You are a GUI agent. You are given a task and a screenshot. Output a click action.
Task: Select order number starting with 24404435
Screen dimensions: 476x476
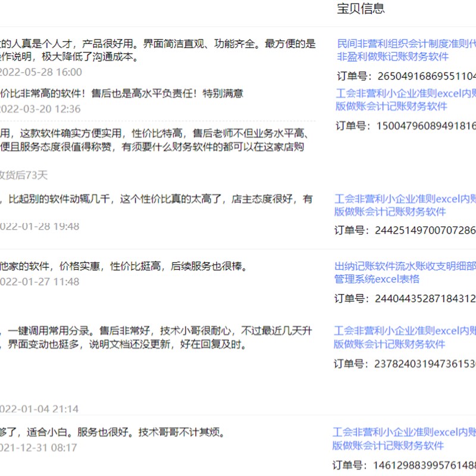pos(405,297)
